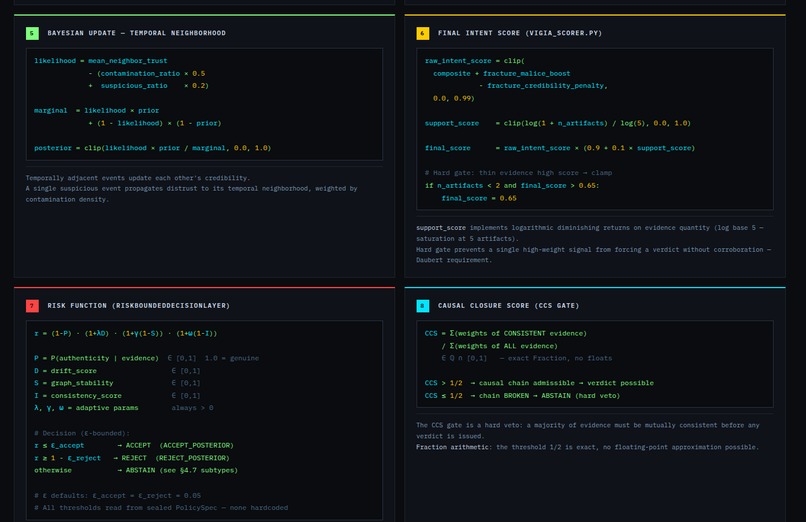
Task: Click the "r ≤ ε_accept → ACCEPT" line
Action: point(134,445)
